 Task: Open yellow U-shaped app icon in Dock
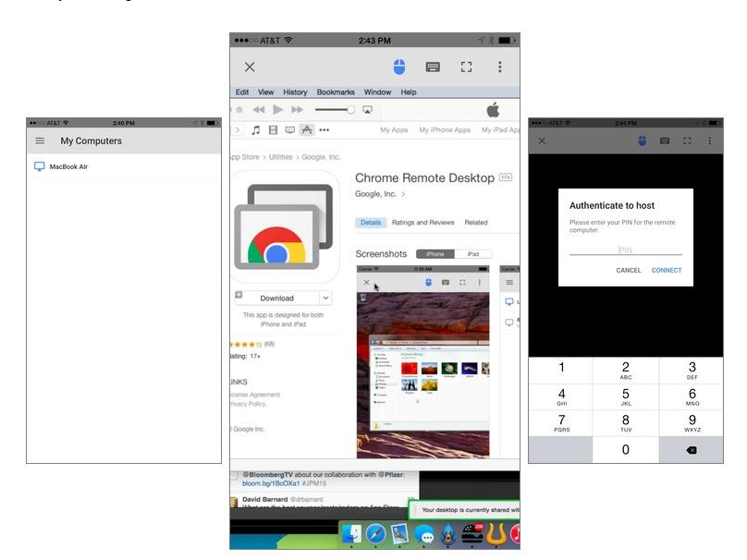coord(496,534)
